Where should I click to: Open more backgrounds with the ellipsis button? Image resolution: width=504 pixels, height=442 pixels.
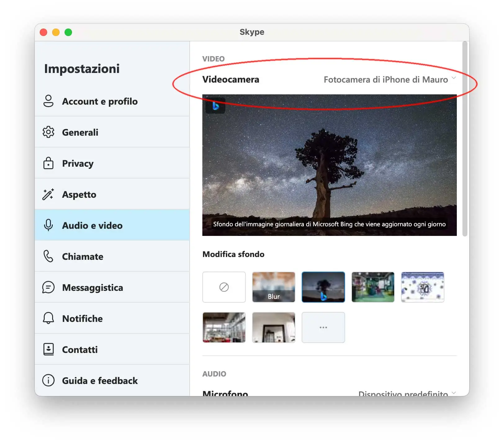coord(323,327)
